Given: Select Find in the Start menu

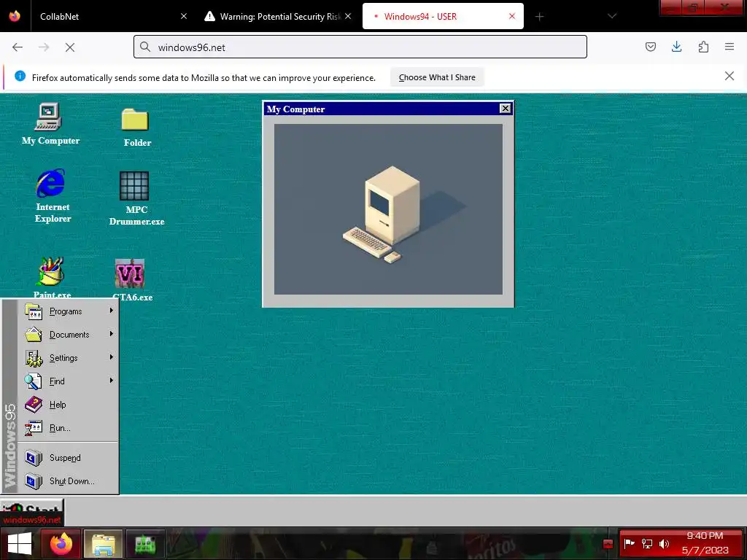Looking at the screenshot, I should (x=69, y=381).
